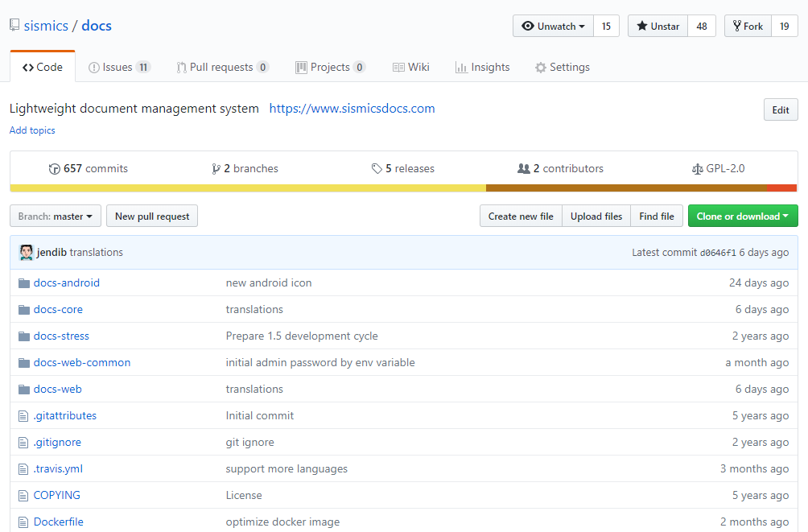Click the docs-android folder icon
808x532 pixels.
pos(23,283)
